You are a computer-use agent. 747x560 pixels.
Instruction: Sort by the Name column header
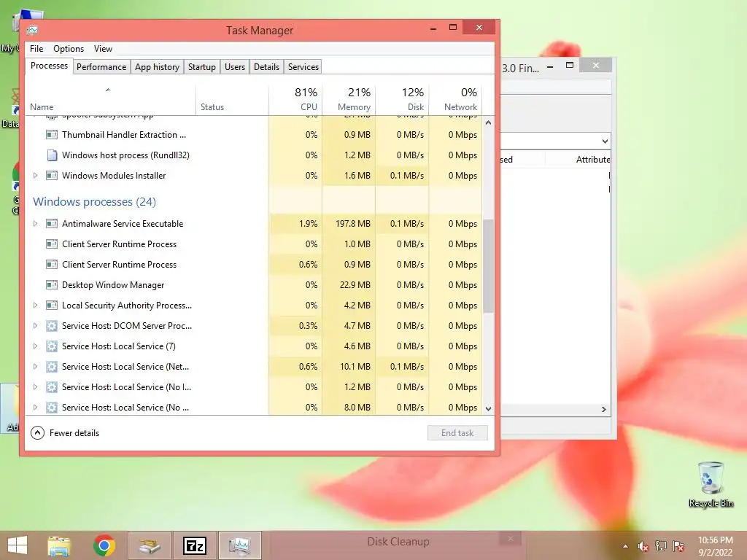pyautogui.click(x=110, y=99)
